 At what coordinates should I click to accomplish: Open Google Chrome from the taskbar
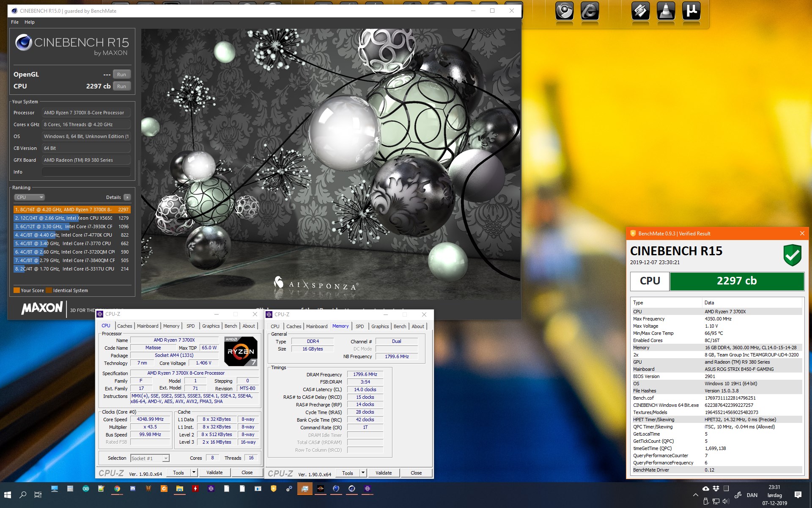(117, 489)
